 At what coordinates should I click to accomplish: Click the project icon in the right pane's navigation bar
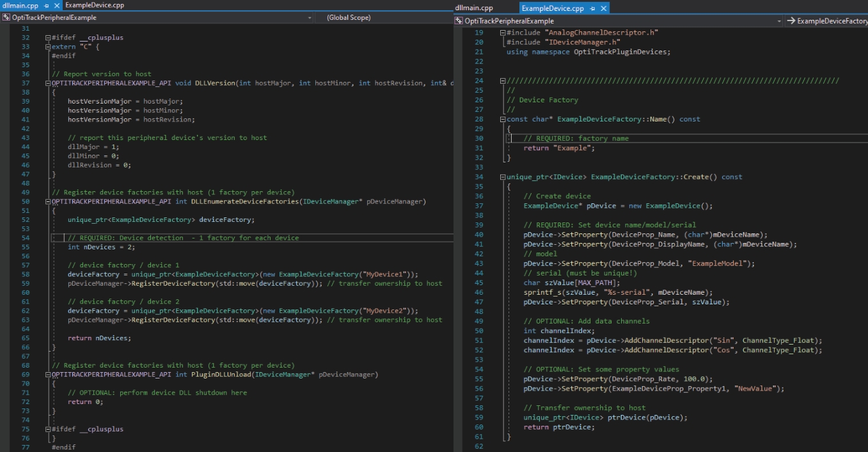coord(459,21)
